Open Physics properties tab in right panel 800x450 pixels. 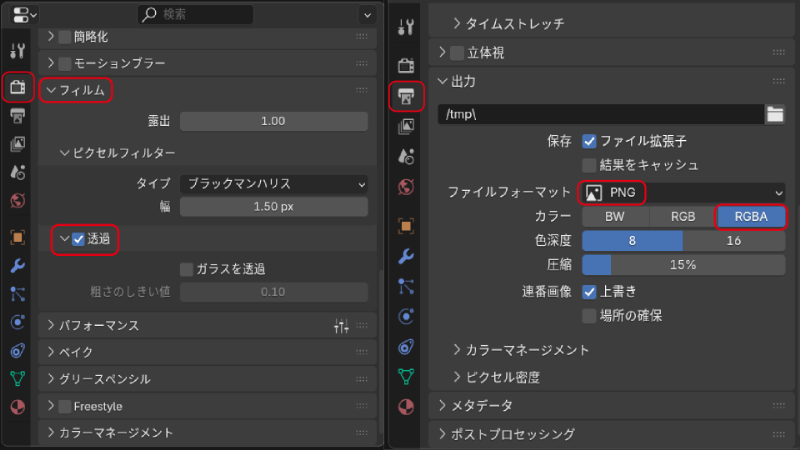[406, 316]
